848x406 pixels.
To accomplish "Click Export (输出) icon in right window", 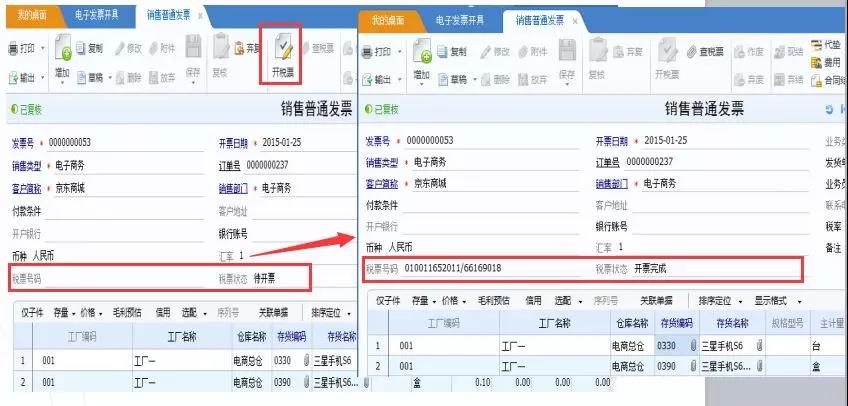I will (x=367, y=80).
